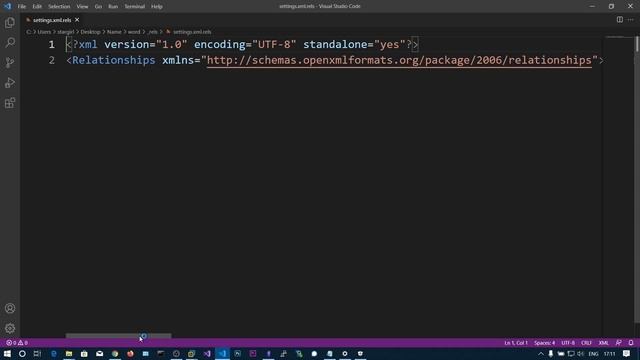
Task: Open the schemas.openxmlformats.org relationships URL link
Action: (399, 60)
